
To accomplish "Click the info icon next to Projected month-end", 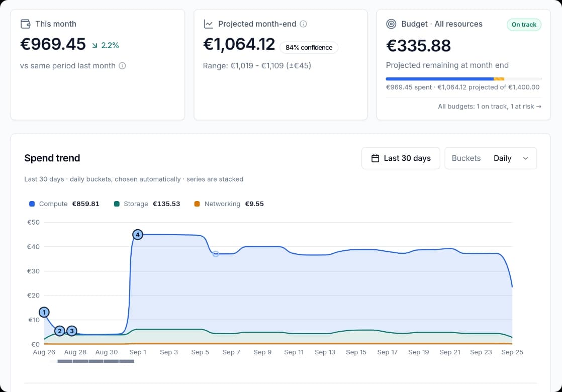I will point(303,24).
